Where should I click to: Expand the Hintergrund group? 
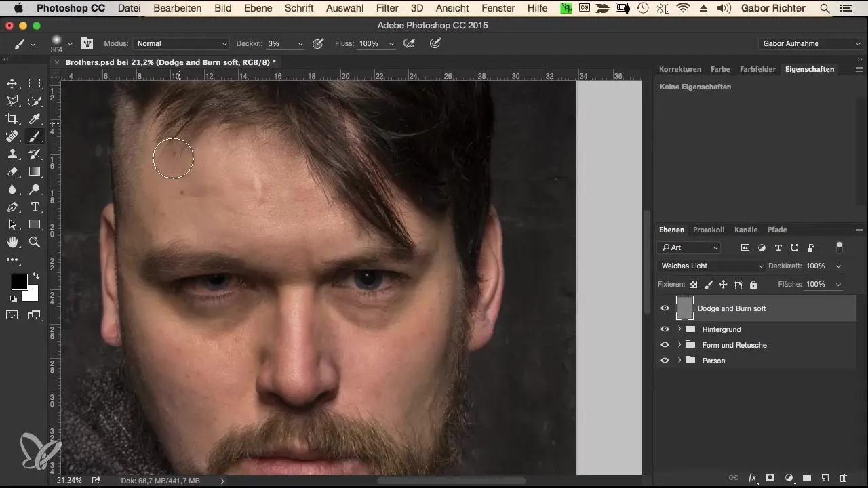(x=679, y=329)
